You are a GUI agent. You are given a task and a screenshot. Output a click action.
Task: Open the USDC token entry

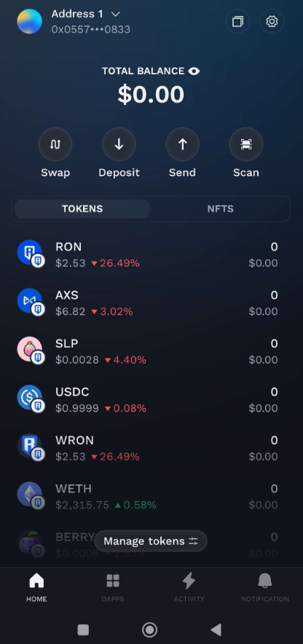(x=151, y=400)
